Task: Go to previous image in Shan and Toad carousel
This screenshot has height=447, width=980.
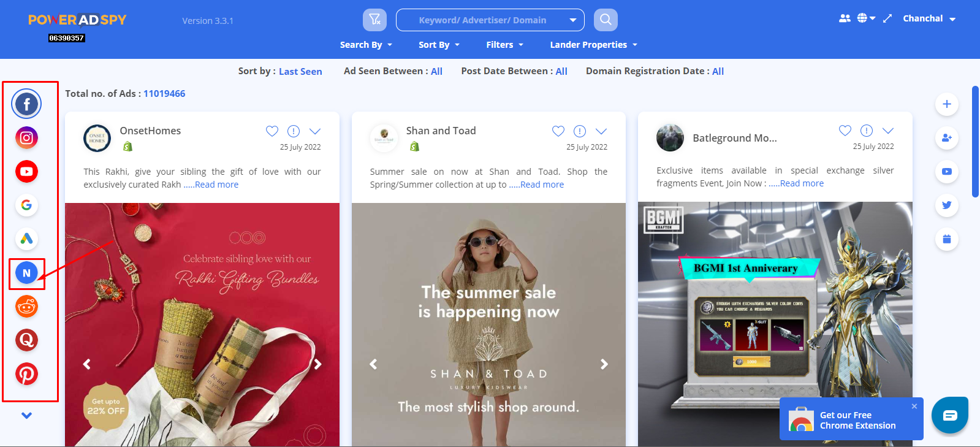Action: point(373,364)
